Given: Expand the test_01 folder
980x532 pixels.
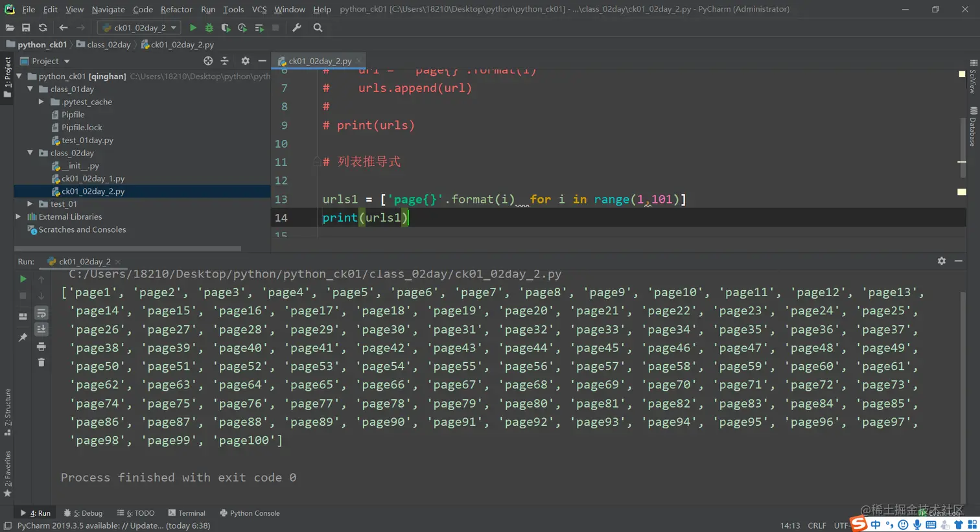Looking at the screenshot, I should 30,203.
